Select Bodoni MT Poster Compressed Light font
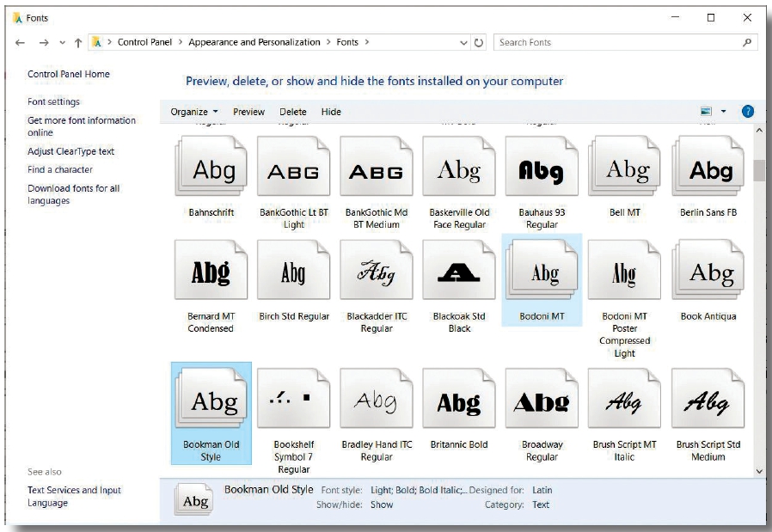The image size is (772, 532). [x=624, y=270]
